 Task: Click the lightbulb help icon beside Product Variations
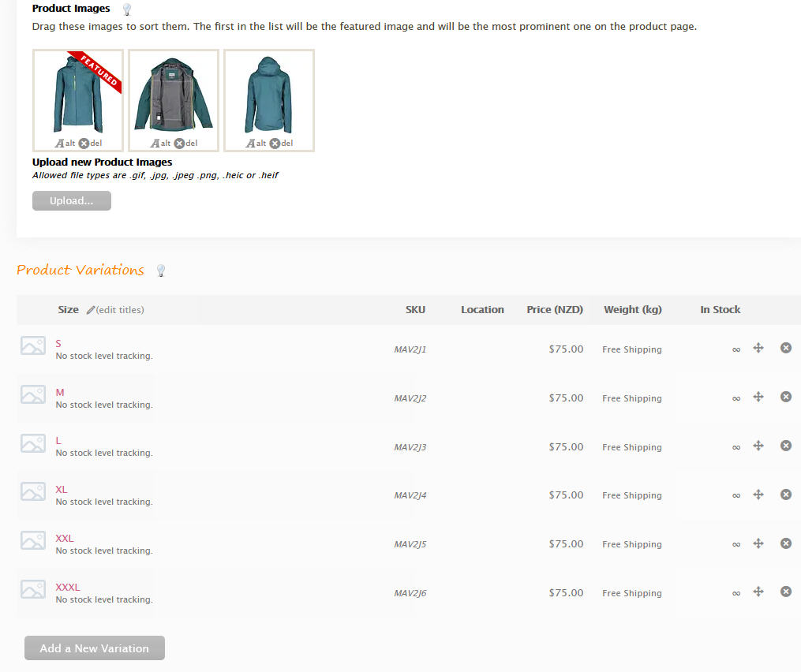pyautogui.click(x=161, y=271)
